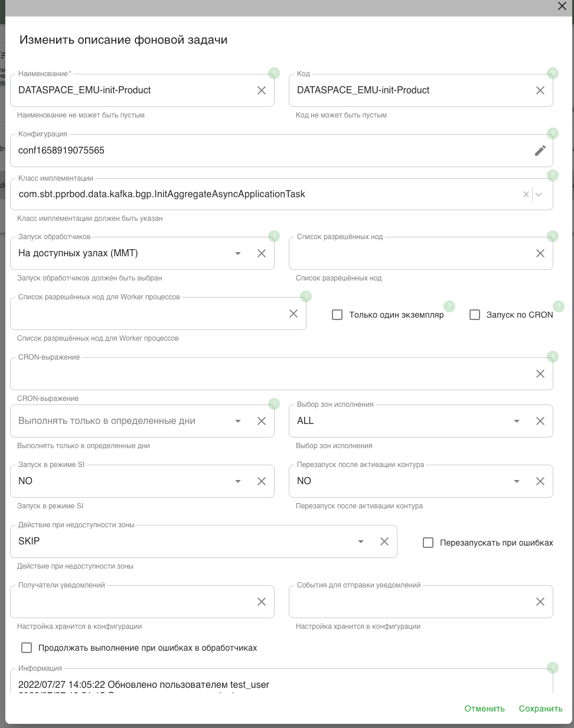Image resolution: width=574 pixels, height=728 pixels.
Task: Click the Сохранить button
Action: [540, 709]
